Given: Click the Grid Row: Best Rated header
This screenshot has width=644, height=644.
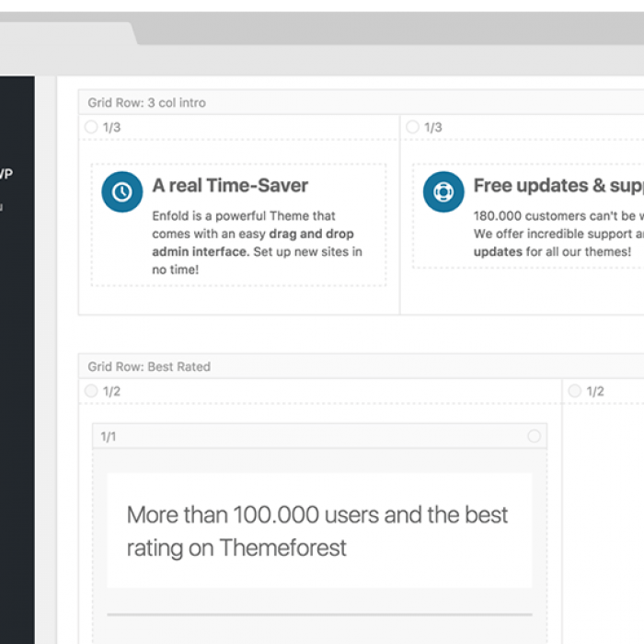Looking at the screenshot, I should point(362,366).
